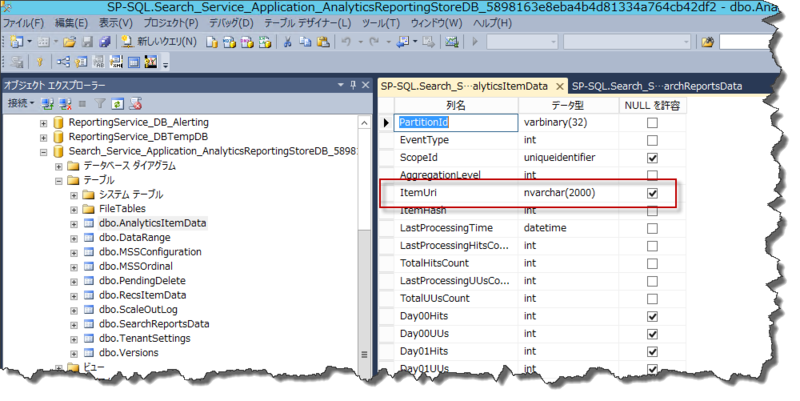The height and width of the screenshot is (401, 800).
Task: Click the open file folder icon
Action: [x=69, y=42]
